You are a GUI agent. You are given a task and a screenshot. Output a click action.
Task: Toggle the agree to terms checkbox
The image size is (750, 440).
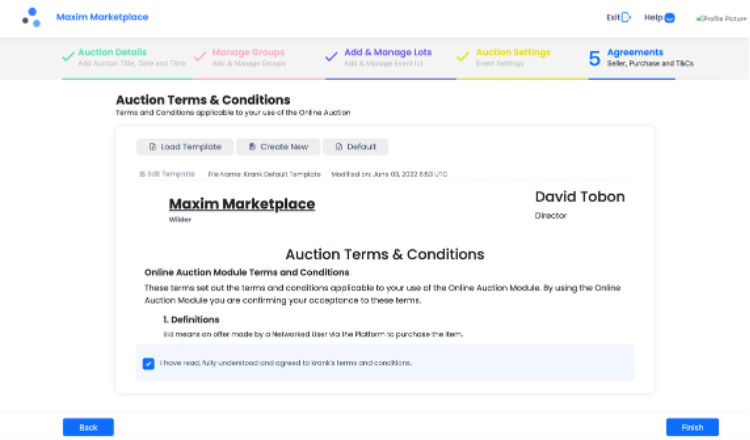tap(149, 363)
